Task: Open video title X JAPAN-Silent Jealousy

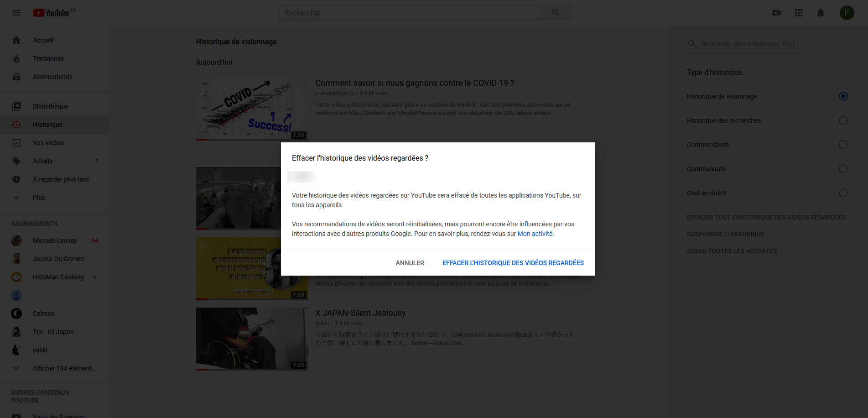Action: pyautogui.click(x=360, y=313)
